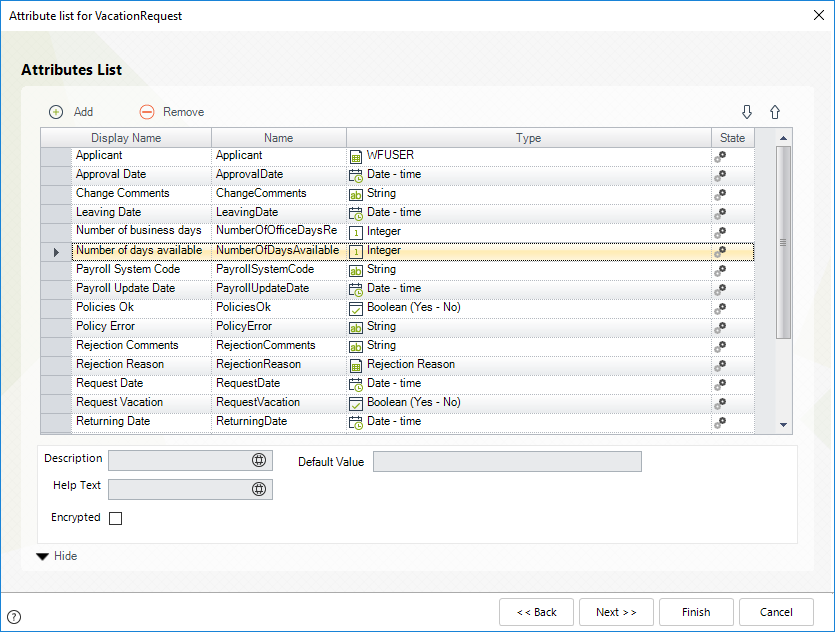Click state gear icon for Policies Ok row

coord(720,308)
